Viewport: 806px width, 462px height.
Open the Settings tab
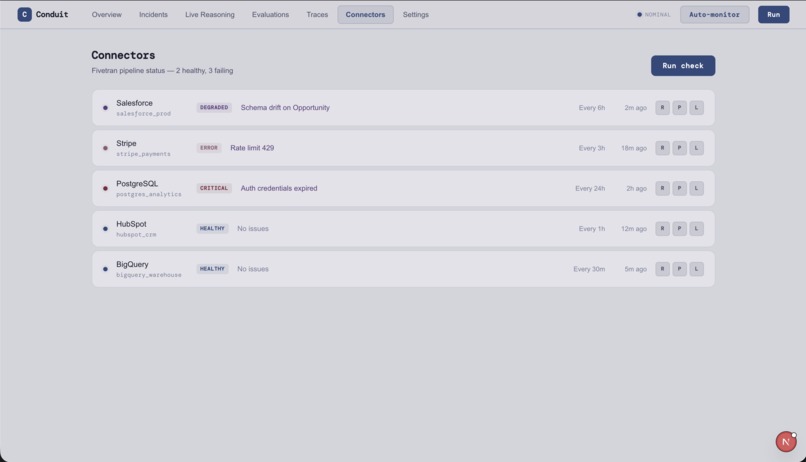tap(416, 14)
